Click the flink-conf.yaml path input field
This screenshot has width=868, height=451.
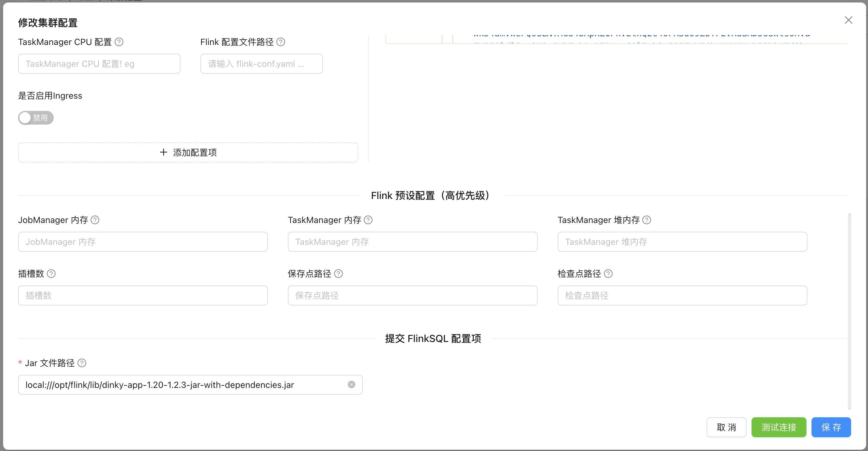261,64
